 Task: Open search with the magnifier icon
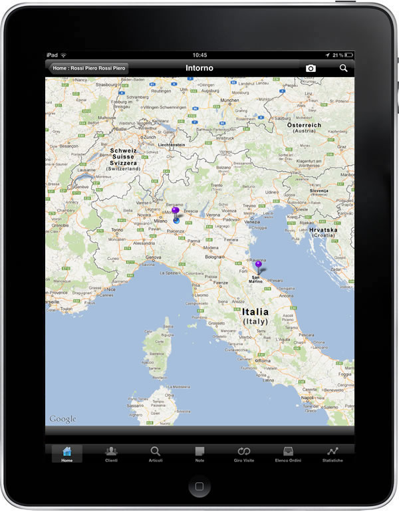[x=343, y=68]
